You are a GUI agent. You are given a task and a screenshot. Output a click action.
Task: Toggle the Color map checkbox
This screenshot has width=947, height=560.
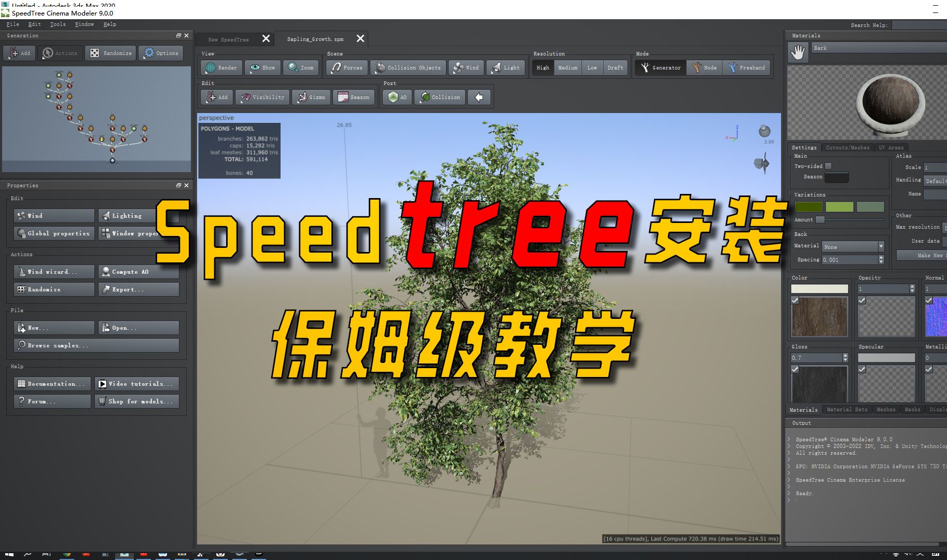(795, 300)
